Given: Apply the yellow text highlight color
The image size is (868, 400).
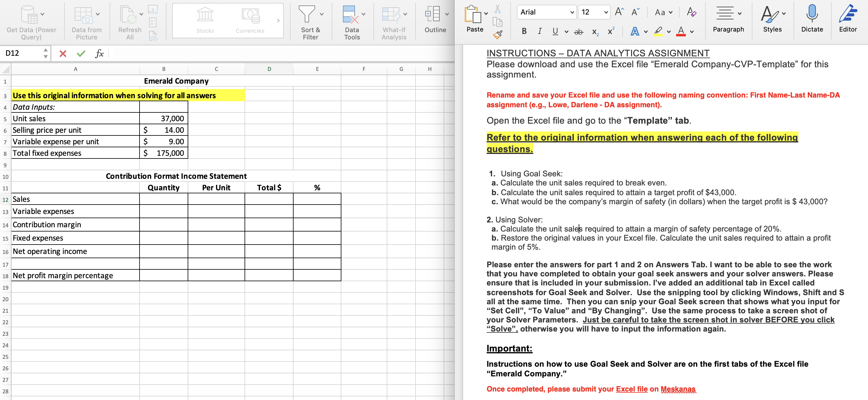Looking at the screenshot, I should [658, 32].
